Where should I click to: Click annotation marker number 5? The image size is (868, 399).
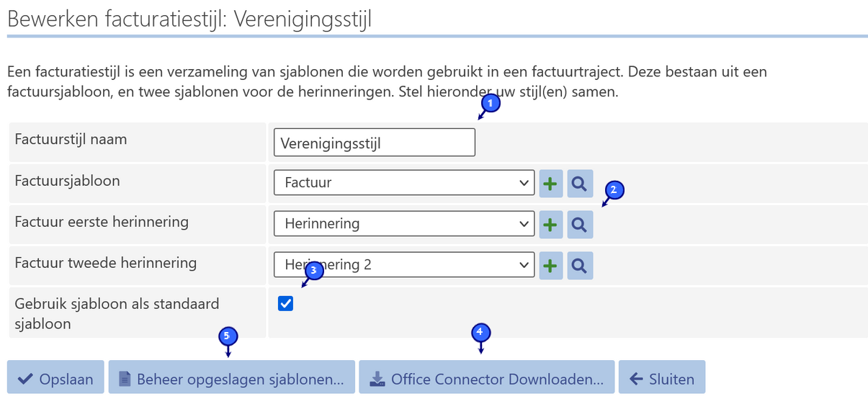(228, 336)
